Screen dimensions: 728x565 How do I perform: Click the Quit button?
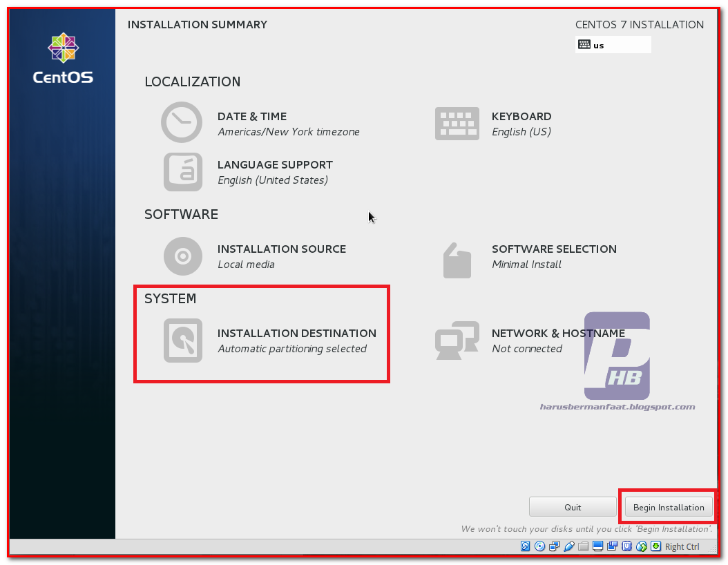click(573, 507)
